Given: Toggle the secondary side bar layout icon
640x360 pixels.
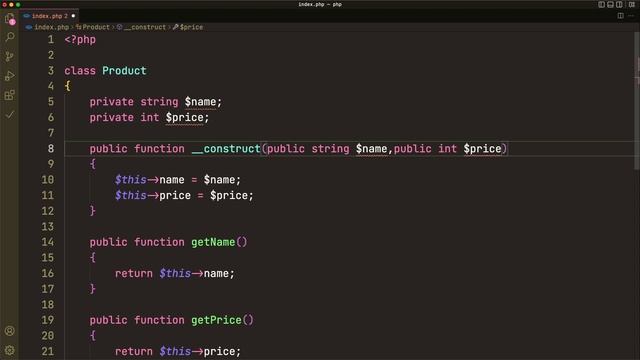Looking at the screenshot, I should [619, 4].
